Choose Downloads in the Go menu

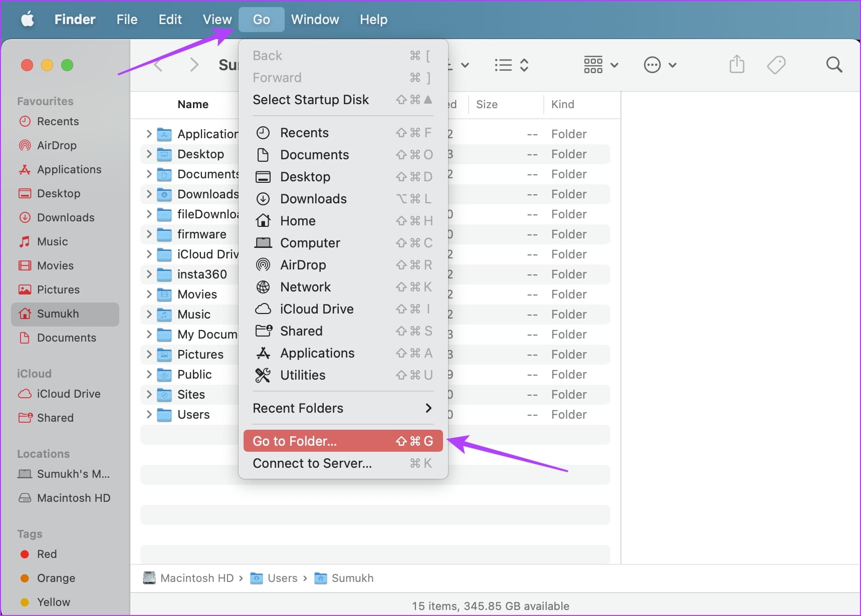pyautogui.click(x=343, y=199)
